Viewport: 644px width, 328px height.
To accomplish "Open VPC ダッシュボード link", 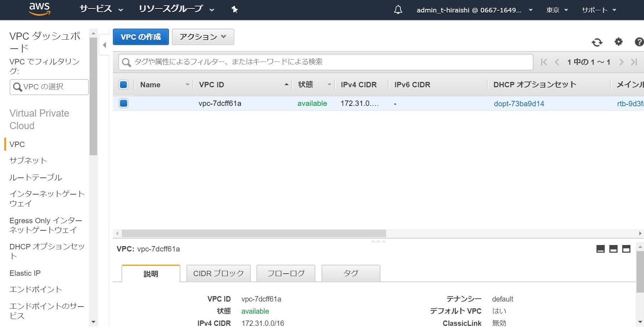I will tap(45, 42).
